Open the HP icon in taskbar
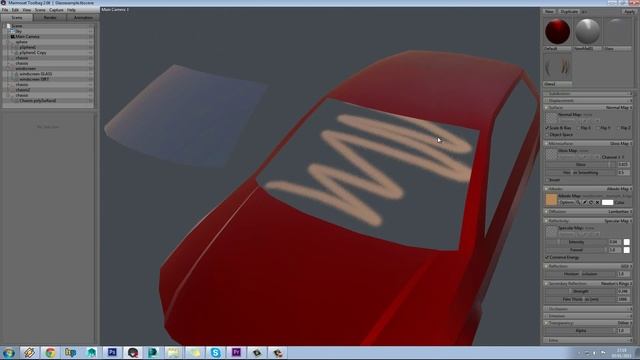Screen dimensions: 640x360 (x=71, y=353)
